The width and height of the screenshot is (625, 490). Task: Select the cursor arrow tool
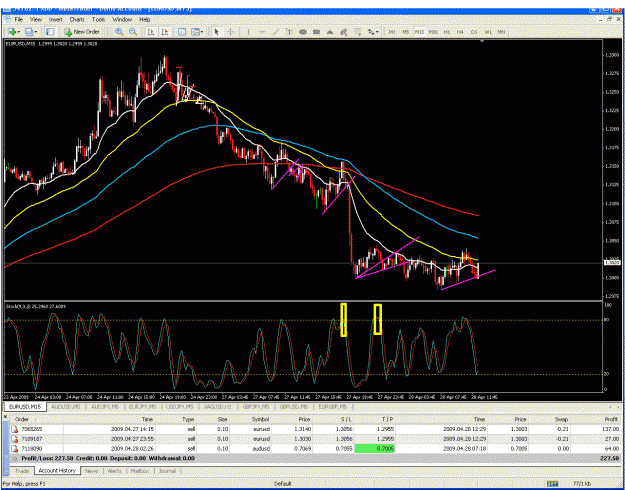pos(217,32)
